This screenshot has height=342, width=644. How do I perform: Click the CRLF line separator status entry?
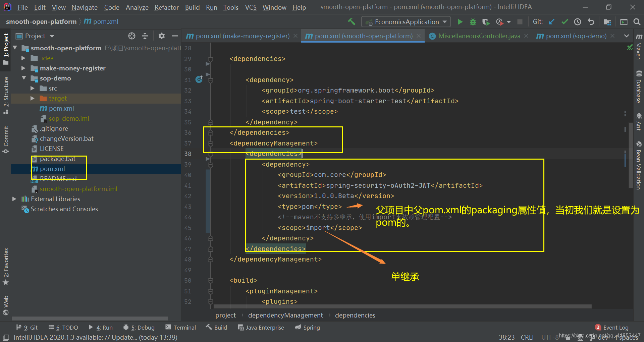coord(528,337)
